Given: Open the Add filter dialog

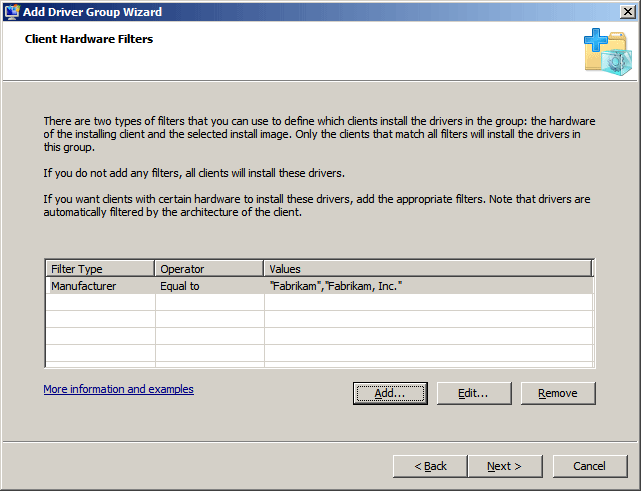Looking at the screenshot, I should tap(390, 393).
